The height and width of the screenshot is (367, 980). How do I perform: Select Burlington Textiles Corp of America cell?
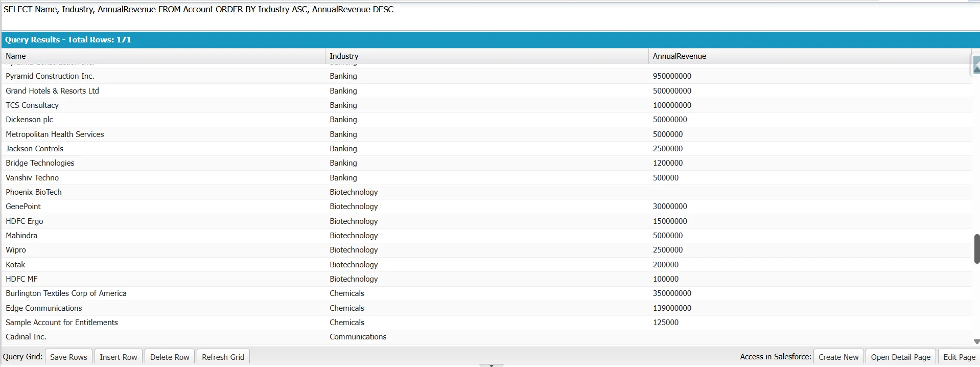[x=163, y=293]
